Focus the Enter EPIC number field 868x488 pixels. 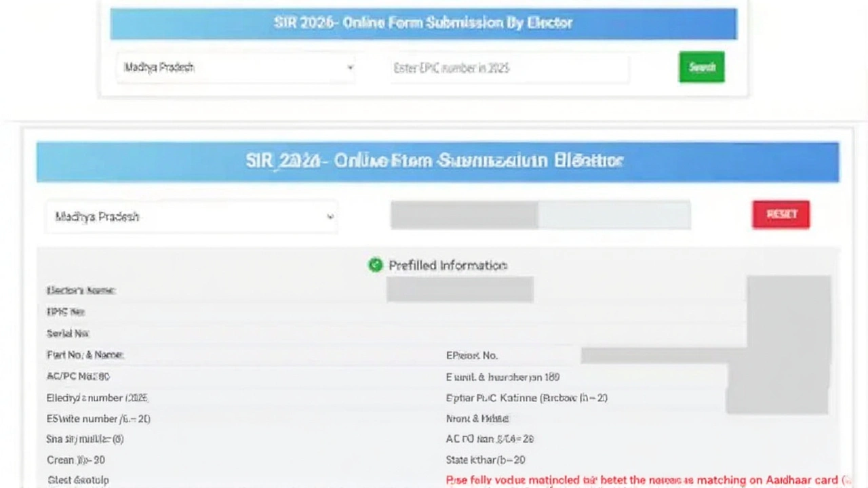(x=509, y=68)
